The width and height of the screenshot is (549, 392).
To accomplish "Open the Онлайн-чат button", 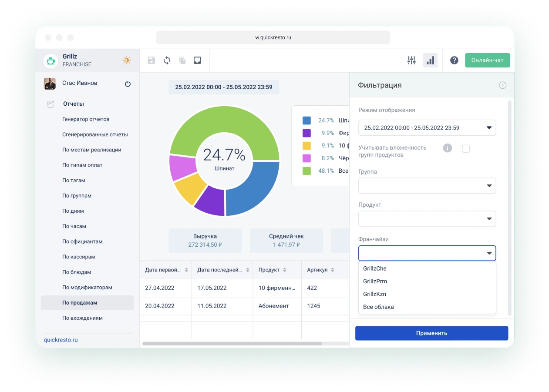I will point(487,60).
